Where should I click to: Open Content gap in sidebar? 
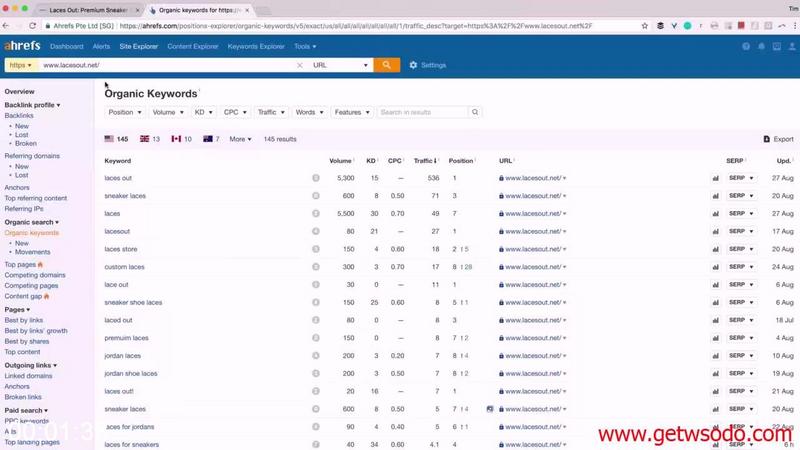tap(23, 296)
